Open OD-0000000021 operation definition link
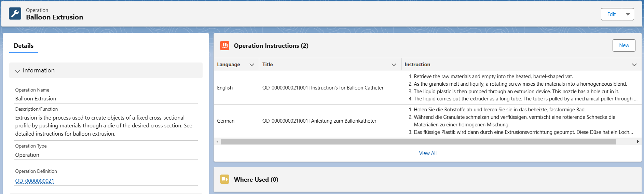The height and width of the screenshot is (194, 644). pyautogui.click(x=35, y=181)
